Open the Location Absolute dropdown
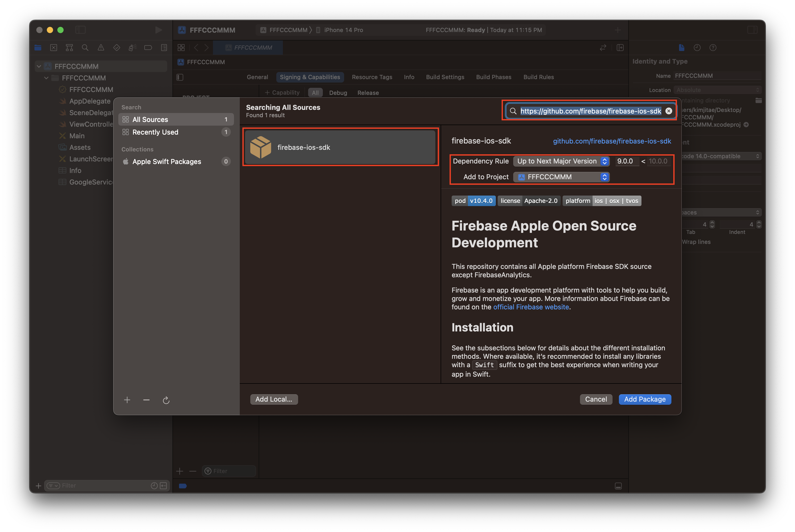 (717, 90)
